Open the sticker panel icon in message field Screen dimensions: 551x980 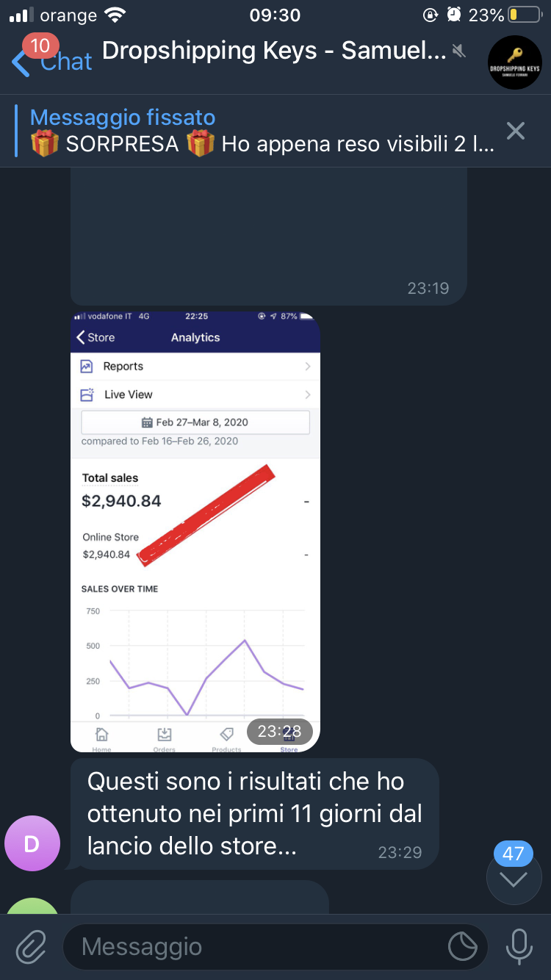(463, 946)
